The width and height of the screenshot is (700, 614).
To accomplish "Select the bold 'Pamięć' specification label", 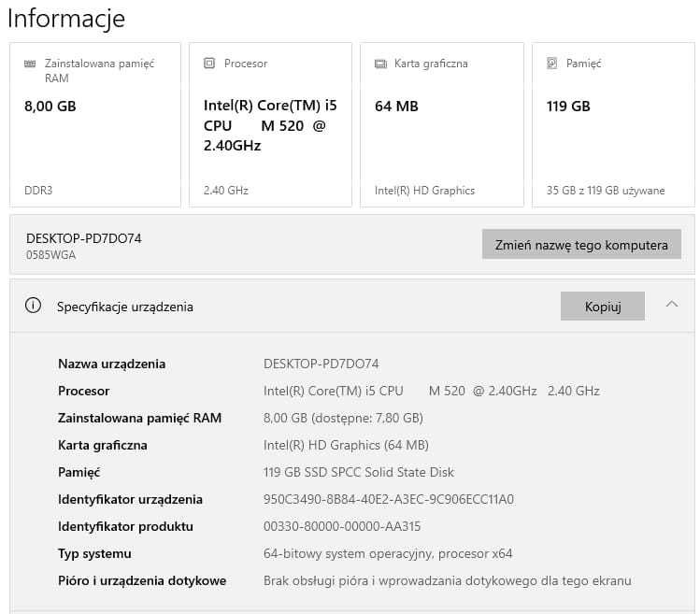I will (79, 473).
